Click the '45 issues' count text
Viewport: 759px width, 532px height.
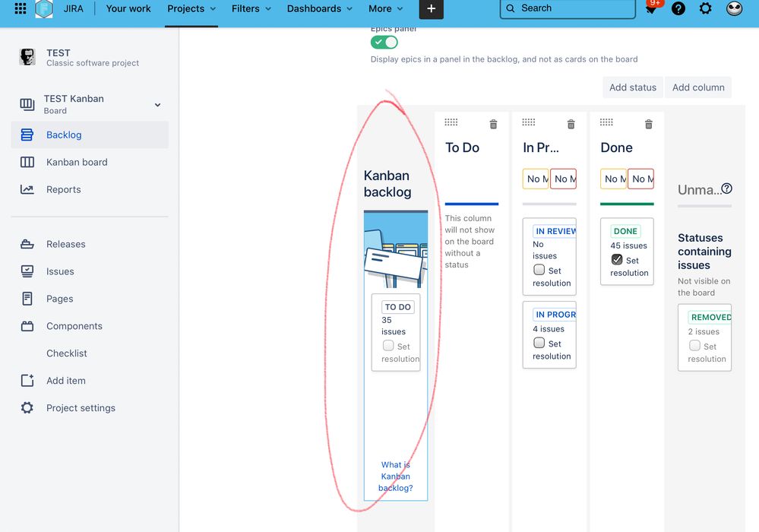[628, 245]
